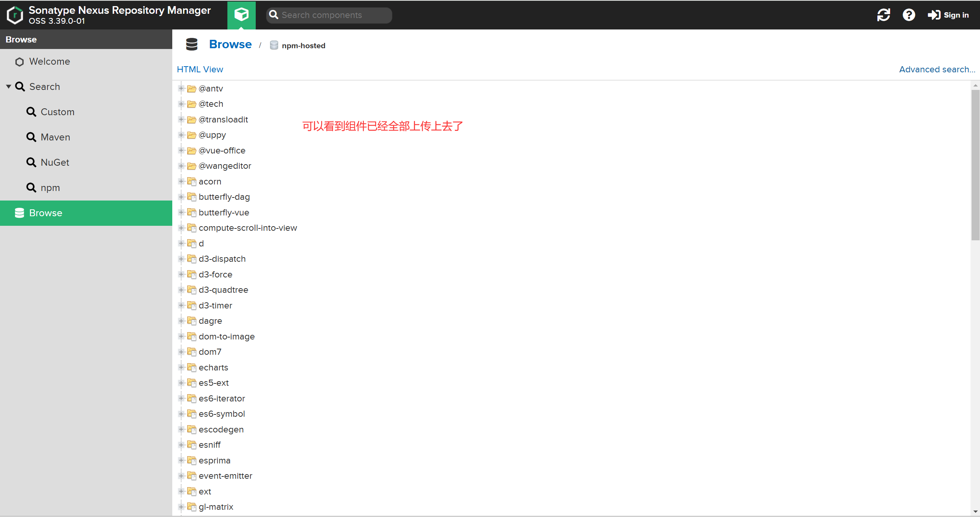Screen dimensions: 980x517
Task: Click the echarts package folder icon
Action: coord(192,367)
